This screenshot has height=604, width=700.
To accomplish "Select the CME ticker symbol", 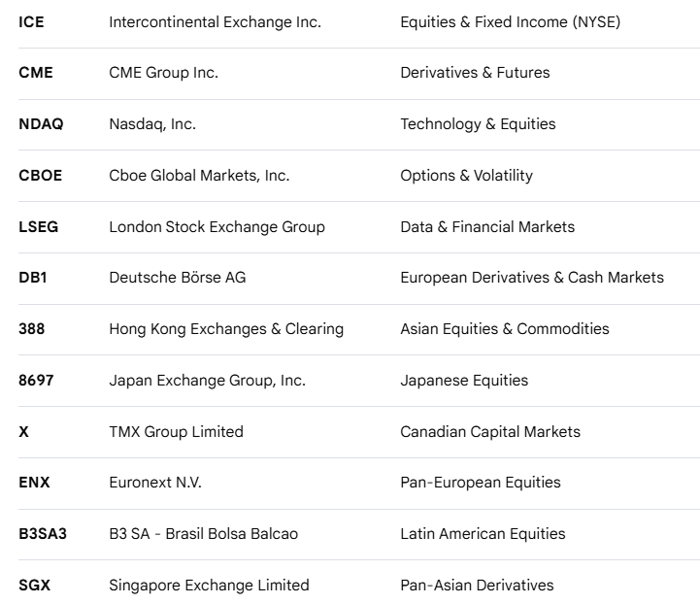I will click(x=36, y=72).
